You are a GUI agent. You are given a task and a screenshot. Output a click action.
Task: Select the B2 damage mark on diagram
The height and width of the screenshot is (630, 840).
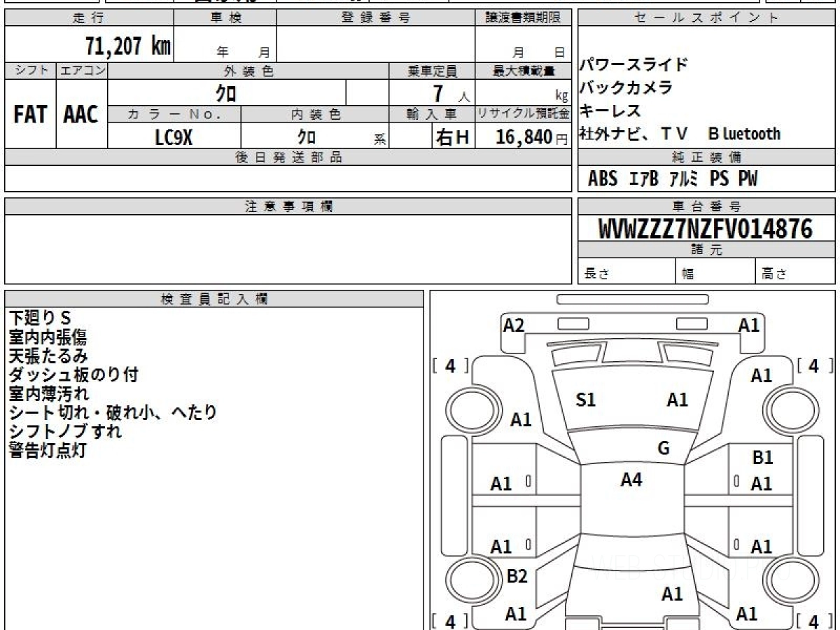pos(517,577)
